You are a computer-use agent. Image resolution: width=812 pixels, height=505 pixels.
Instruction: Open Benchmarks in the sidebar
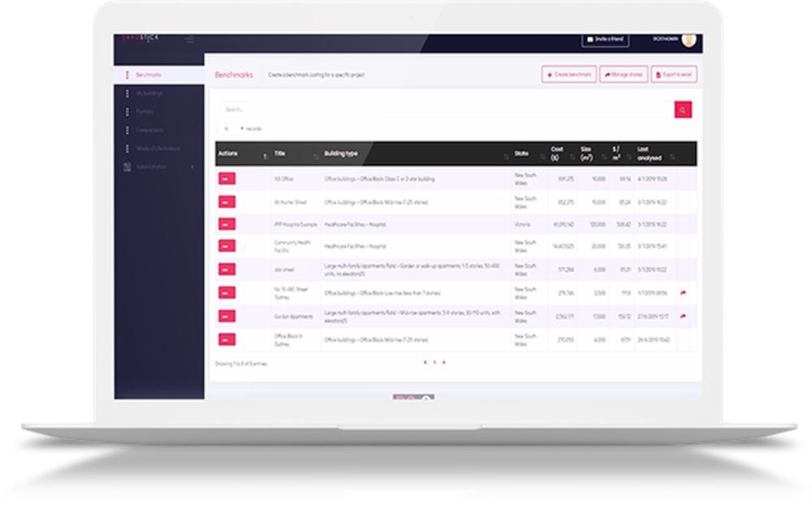click(x=159, y=76)
